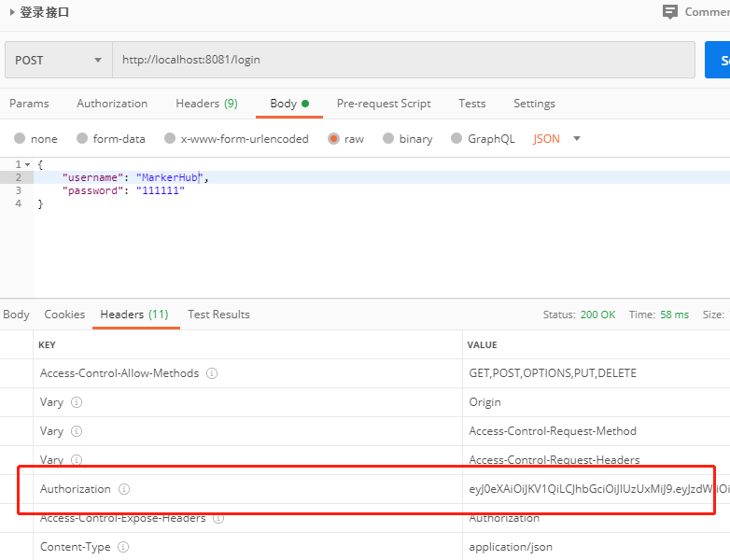Open the request Headers (9) tab
This screenshot has height=560, width=730.
pos(206,104)
